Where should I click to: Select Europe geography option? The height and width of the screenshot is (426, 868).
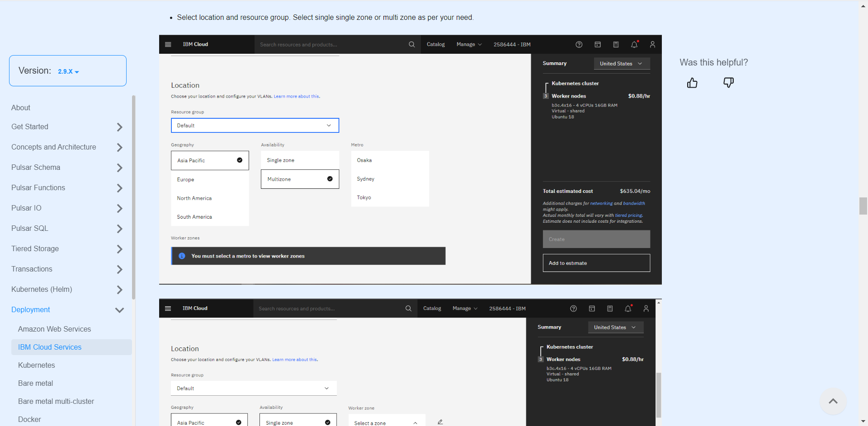pos(210,179)
